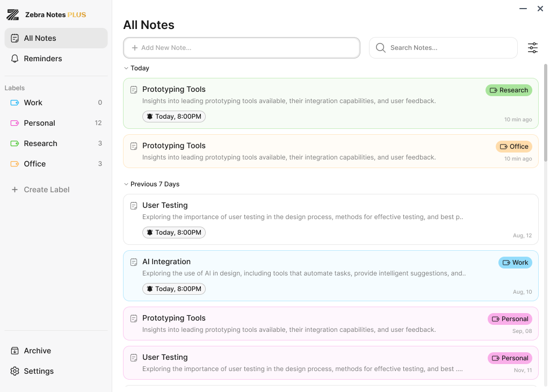This screenshot has width=550, height=392.
Task: Click the plus icon in Add New Note
Action: (135, 48)
